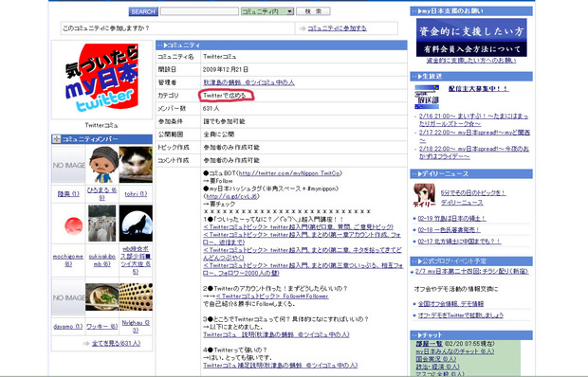Click the 検索 button
Image resolution: width=588 pixels, height=377 pixels.
coord(313,11)
